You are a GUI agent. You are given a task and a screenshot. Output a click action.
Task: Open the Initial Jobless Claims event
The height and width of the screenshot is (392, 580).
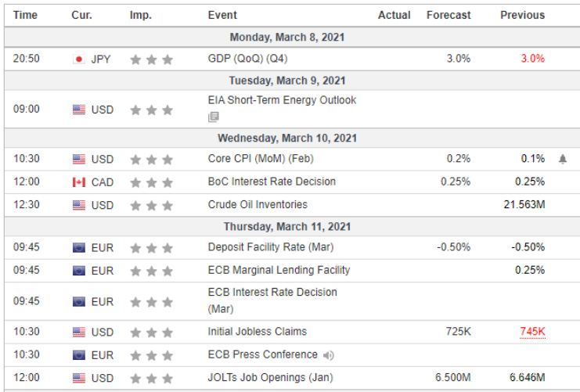coord(258,332)
